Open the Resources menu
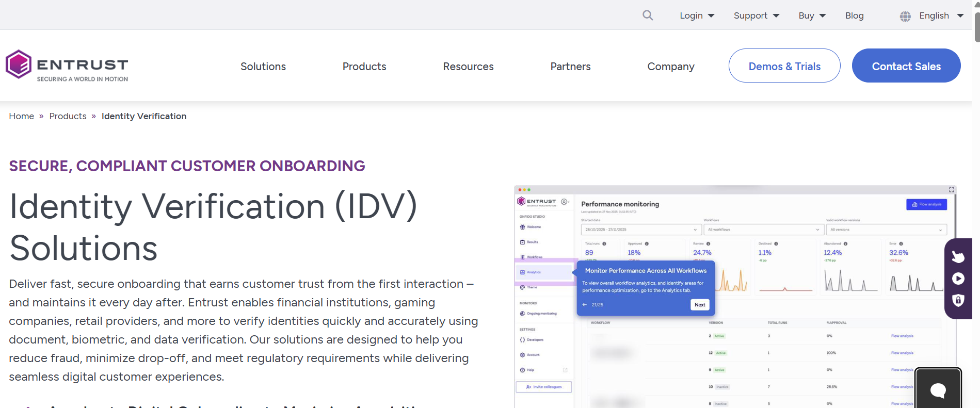 [x=468, y=67]
